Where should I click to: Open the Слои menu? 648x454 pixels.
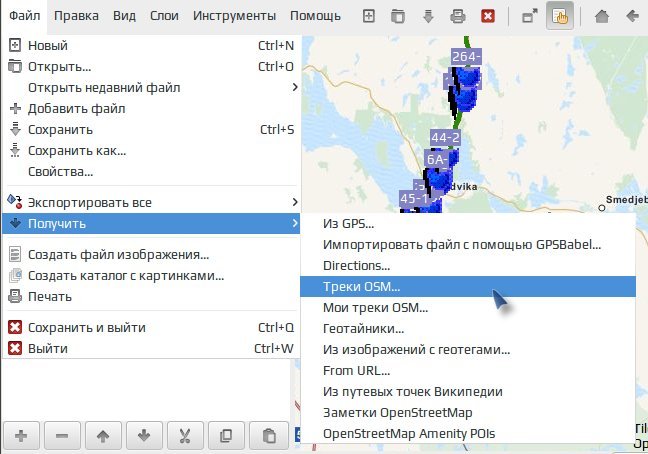(164, 16)
